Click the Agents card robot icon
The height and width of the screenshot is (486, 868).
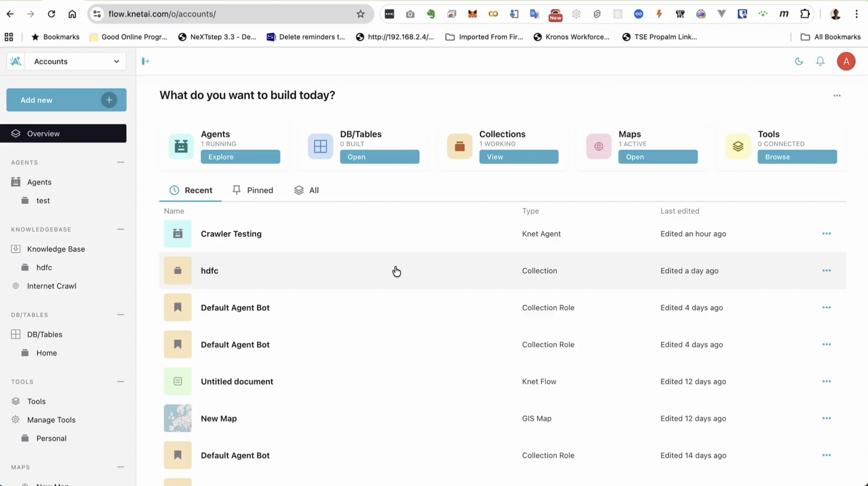point(181,146)
